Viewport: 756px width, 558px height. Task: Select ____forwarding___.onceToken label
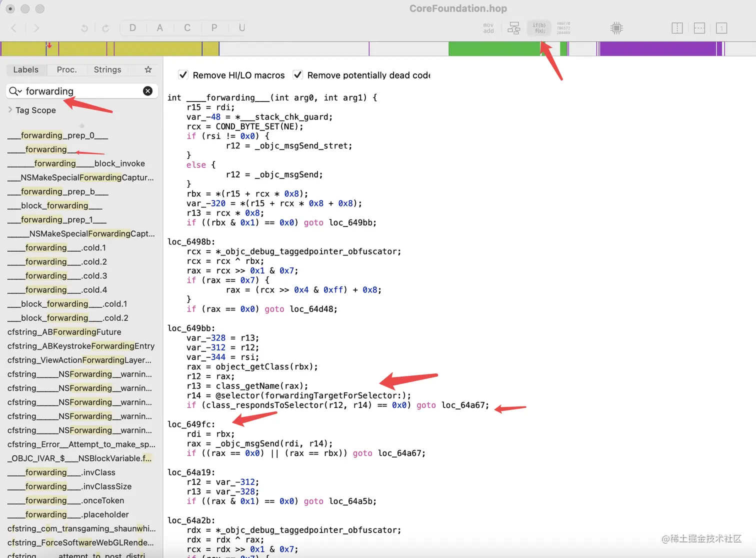coord(66,500)
